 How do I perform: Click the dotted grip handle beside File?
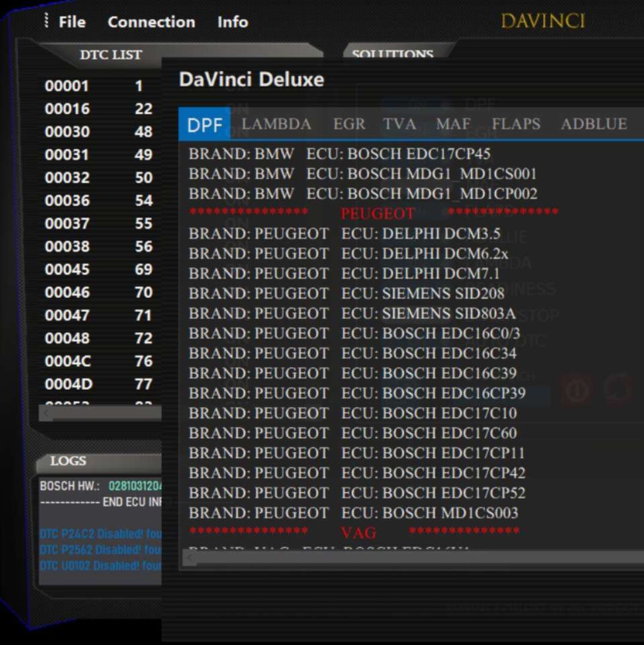click(x=46, y=20)
